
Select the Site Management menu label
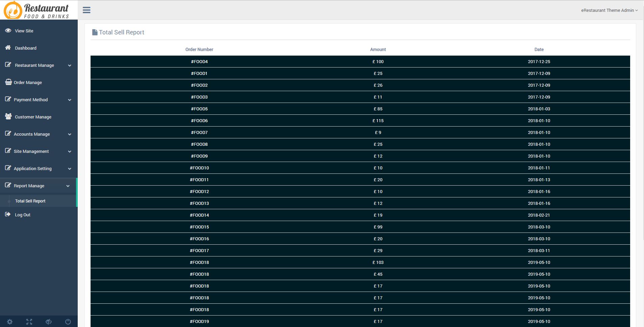[x=31, y=151]
